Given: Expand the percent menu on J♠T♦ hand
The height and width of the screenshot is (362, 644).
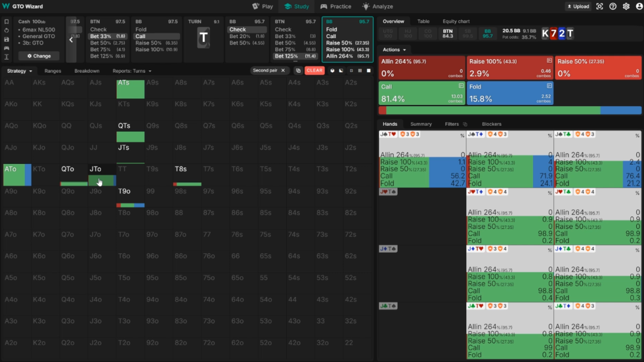Looking at the screenshot, I should click(x=550, y=135).
